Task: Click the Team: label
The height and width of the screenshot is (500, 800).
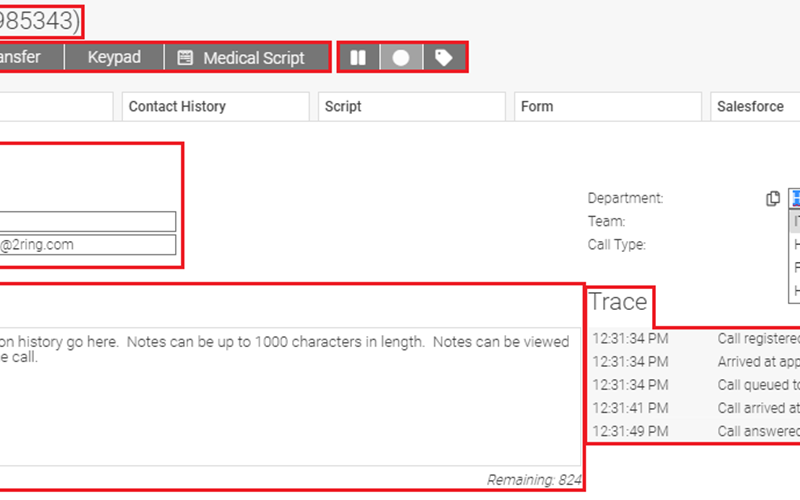Action: tap(606, 221)
